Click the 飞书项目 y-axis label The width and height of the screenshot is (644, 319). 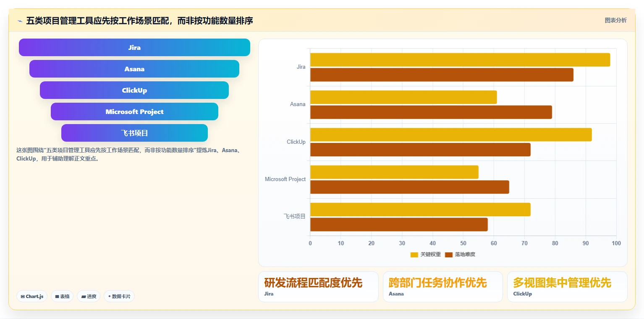295,217
